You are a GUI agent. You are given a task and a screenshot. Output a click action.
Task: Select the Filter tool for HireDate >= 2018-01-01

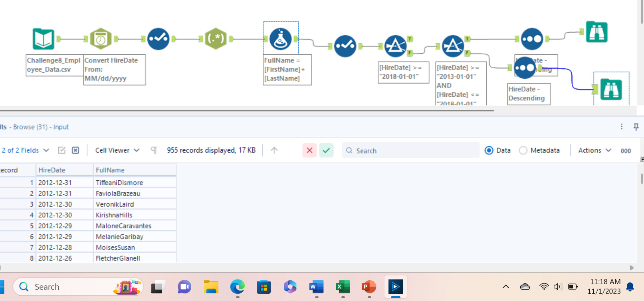[395, 46]
